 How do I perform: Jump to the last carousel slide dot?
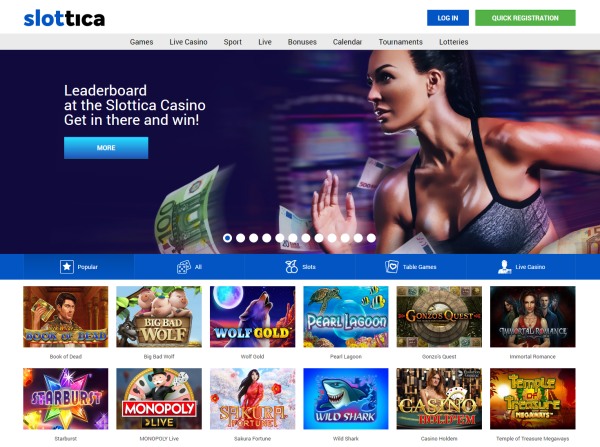pos(371,238)
